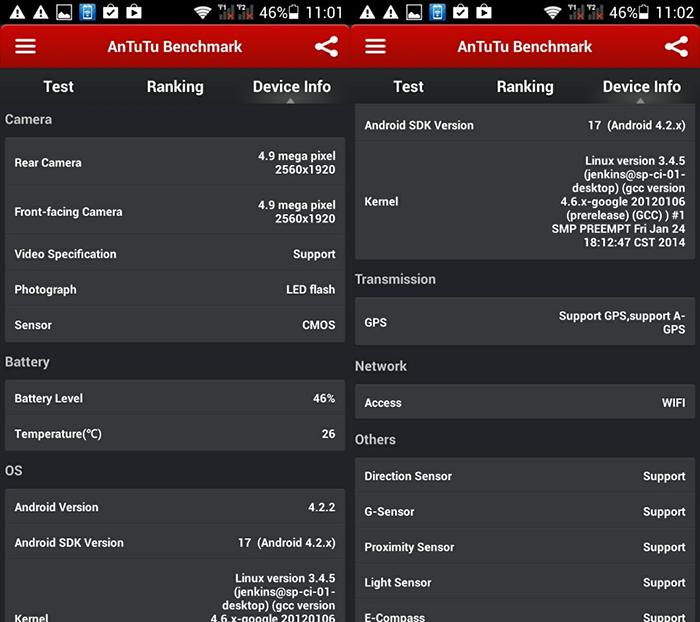The height and width of the screenshot is (622, 700).
Task: Tap the Sensor CMOS row
Action: coord(175,325)
